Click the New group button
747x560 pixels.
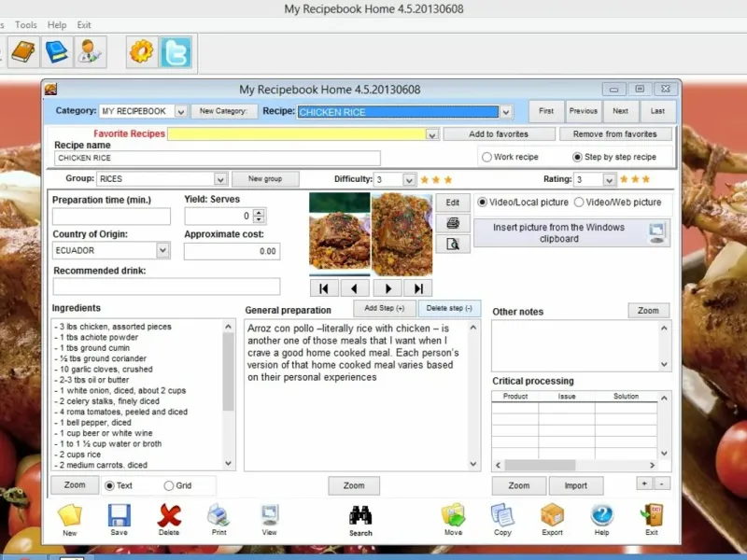coord(265,179)
